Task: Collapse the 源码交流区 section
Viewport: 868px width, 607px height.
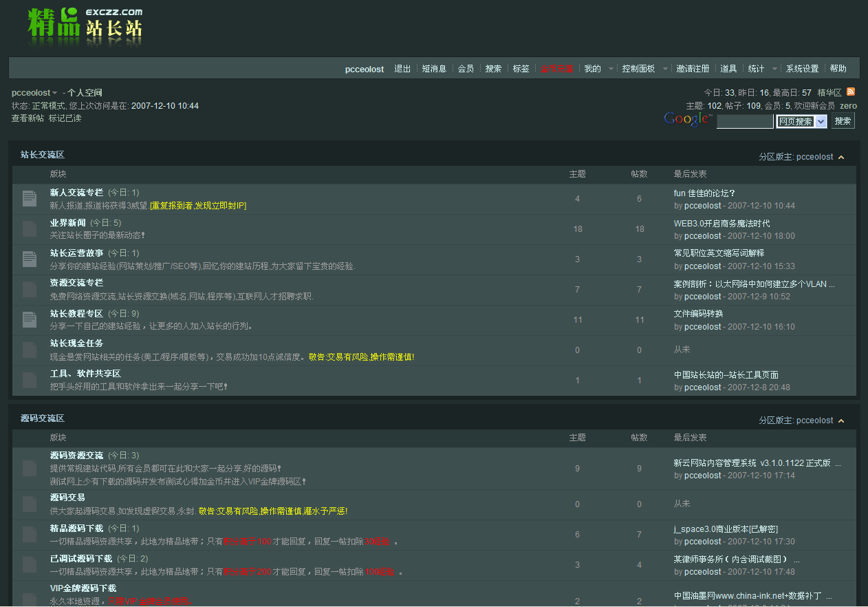Action: point(840,421)
